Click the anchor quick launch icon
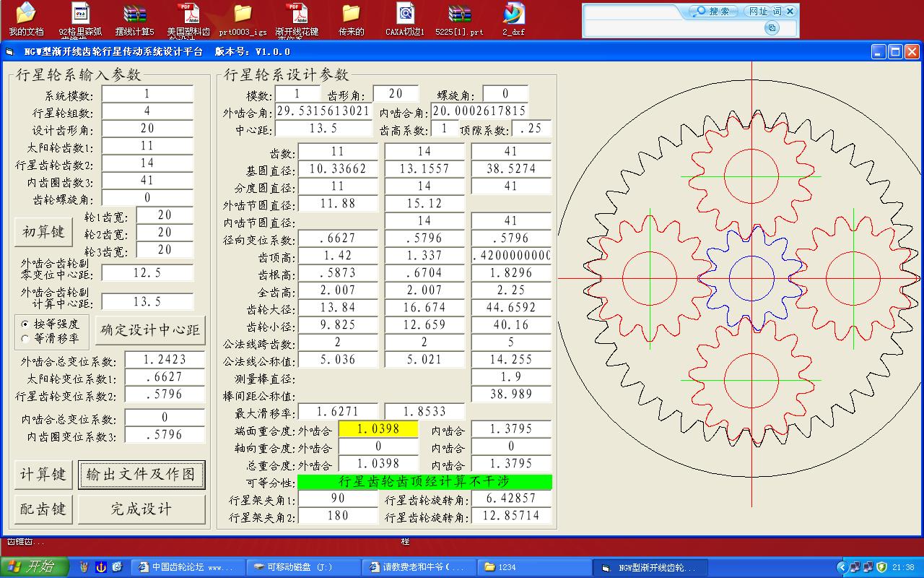Viewport: 924px width, 578px height. coord(101,567)
